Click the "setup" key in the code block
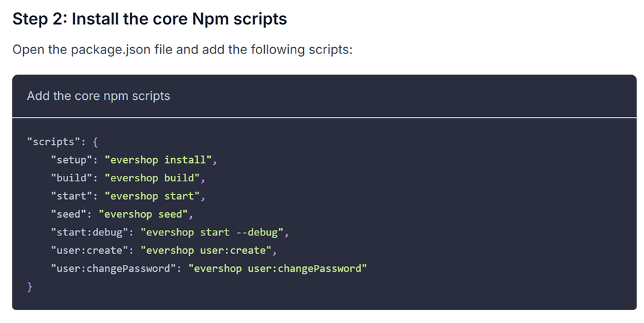The height and width of the screenshot is (323, 644). 71,159
